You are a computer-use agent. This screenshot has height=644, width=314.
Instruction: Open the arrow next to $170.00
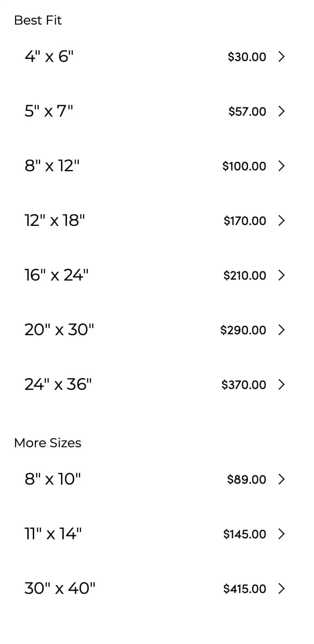(281, 221)
